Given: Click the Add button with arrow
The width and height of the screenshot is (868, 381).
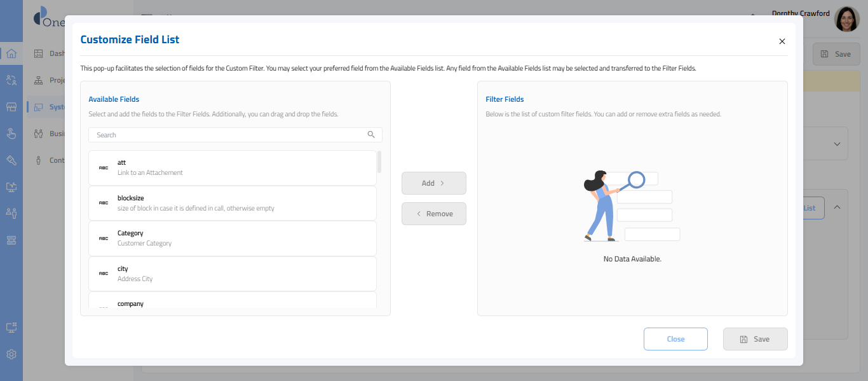Looking at the screenshot, I should 434,183.
